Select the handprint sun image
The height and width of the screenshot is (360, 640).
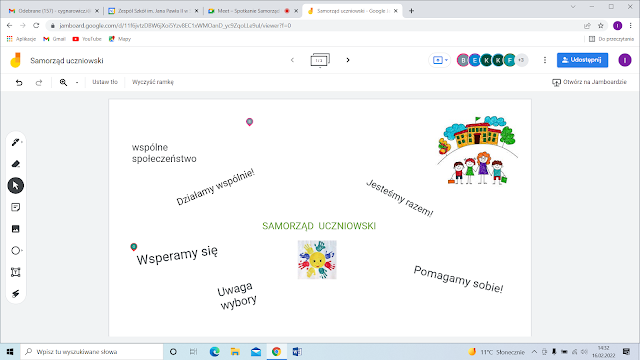(x=317, y=260)
